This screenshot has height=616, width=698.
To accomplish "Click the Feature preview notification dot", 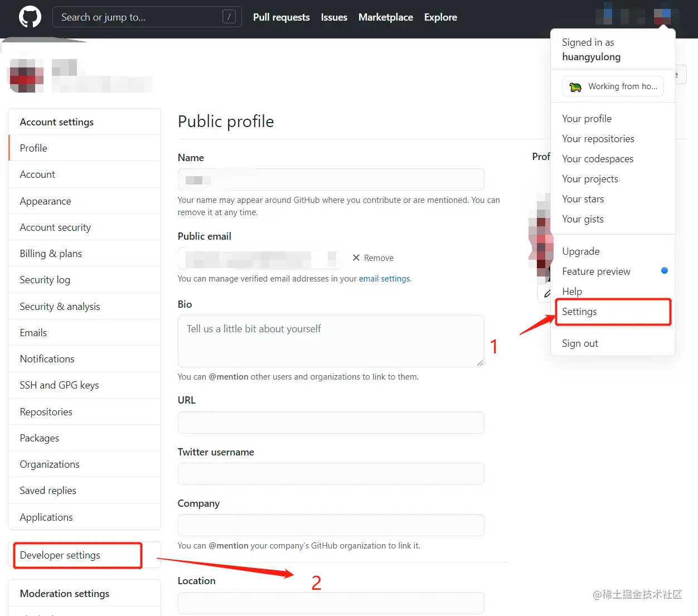I will [664, 270].
